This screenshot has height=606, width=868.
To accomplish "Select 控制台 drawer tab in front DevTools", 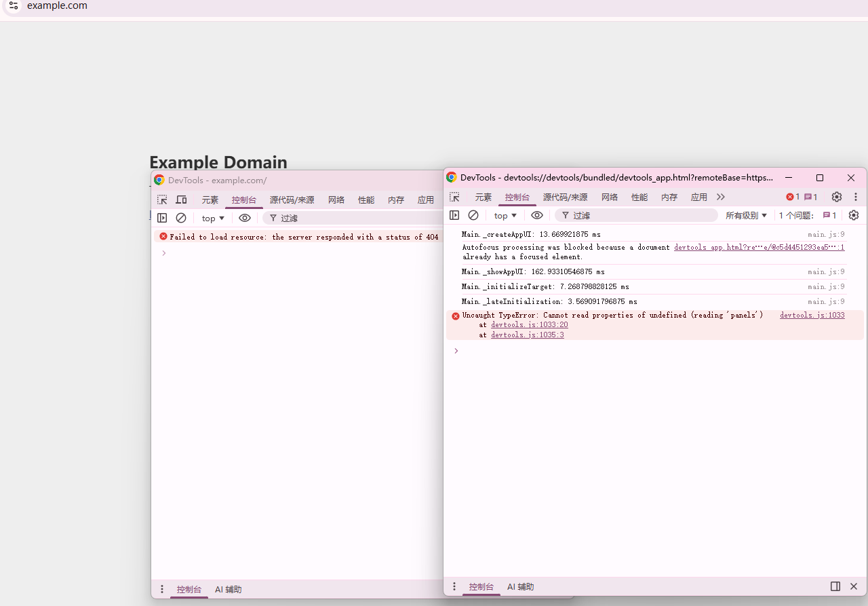I will click(x=481, y=586).
